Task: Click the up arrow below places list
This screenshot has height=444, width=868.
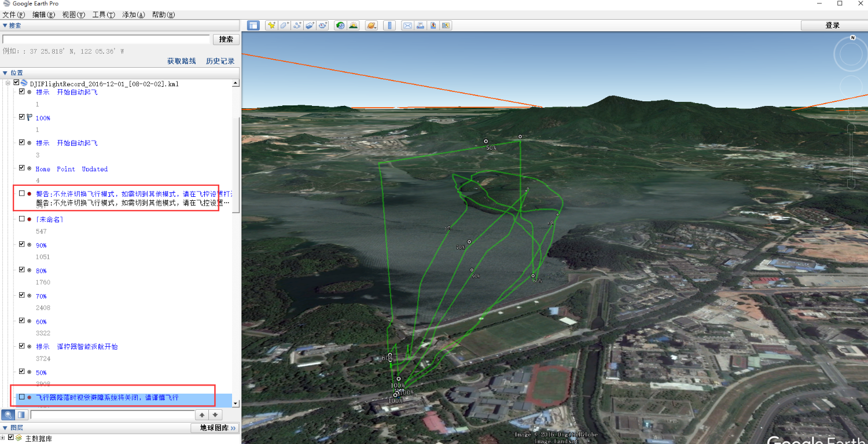Action: (x=201, y=414)
